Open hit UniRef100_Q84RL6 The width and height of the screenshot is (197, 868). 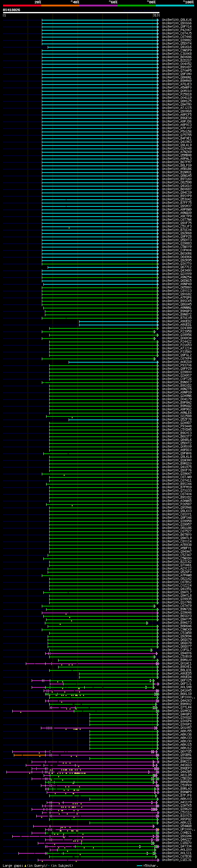pyautogui.click(x=176, y=440)
